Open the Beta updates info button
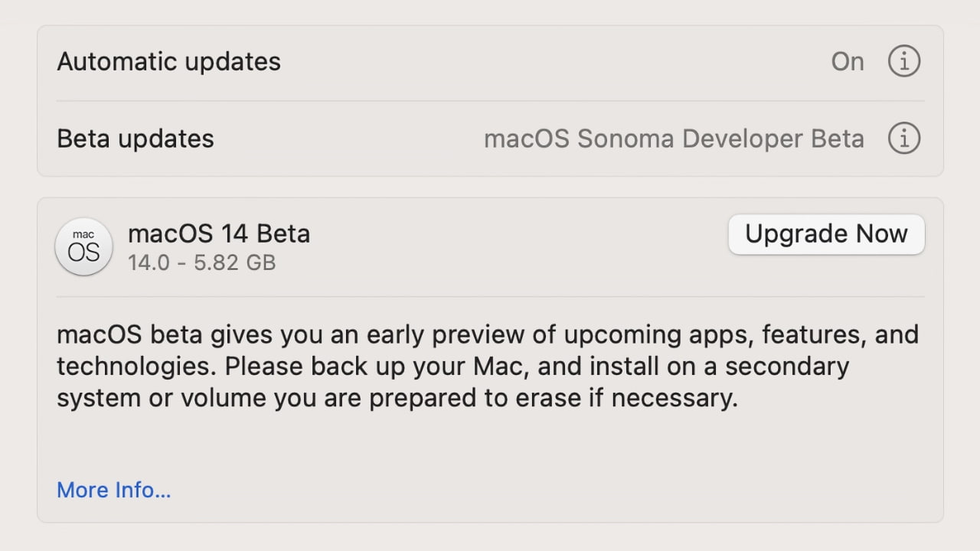Viewport: 980px width, 551px height. pos(903,139)
